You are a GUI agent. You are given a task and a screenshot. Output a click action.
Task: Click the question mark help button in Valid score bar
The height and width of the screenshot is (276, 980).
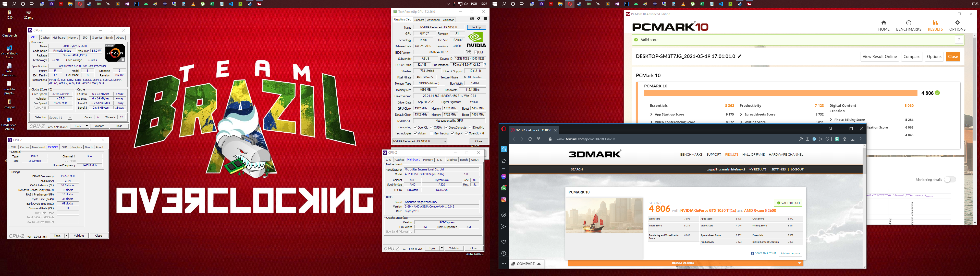click(x=959, y=40)
